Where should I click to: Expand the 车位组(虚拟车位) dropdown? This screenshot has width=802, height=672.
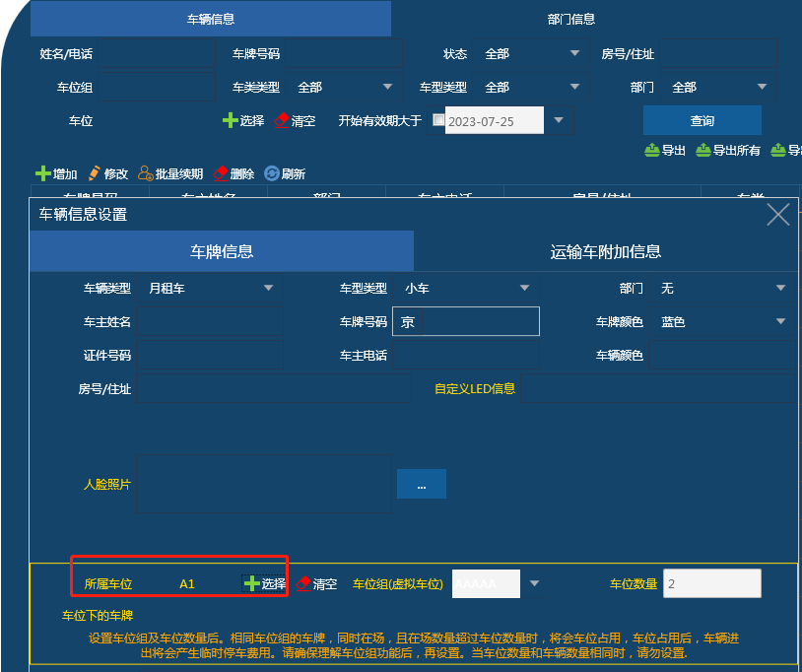[534, 583]
